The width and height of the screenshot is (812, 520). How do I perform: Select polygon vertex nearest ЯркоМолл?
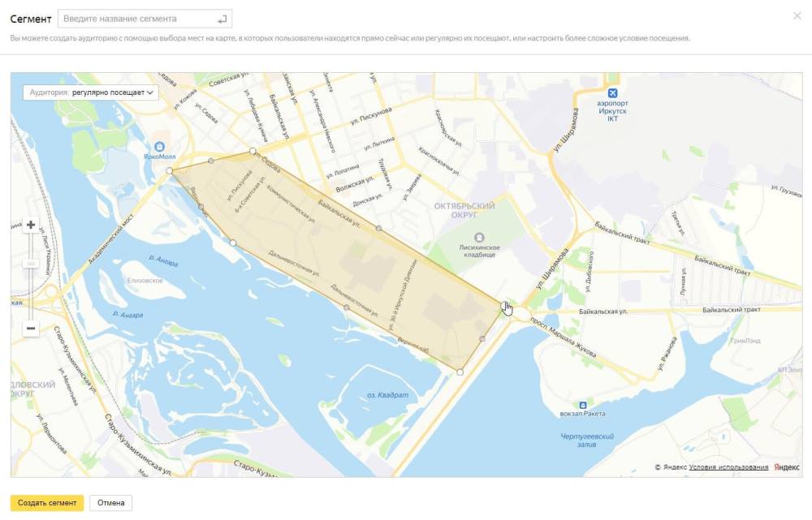coord(170,171)
